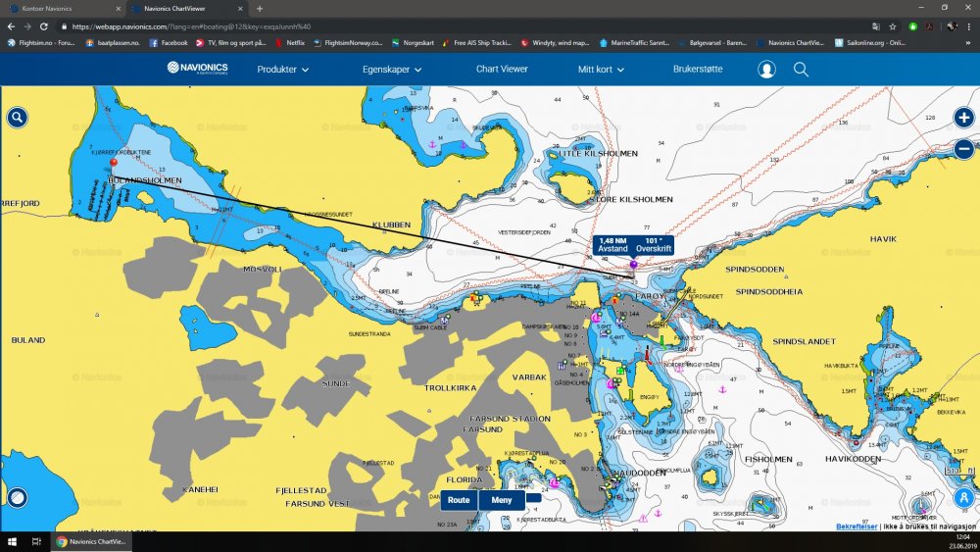Click the translate page icon
980x552 pixels.
pos(875,26)
